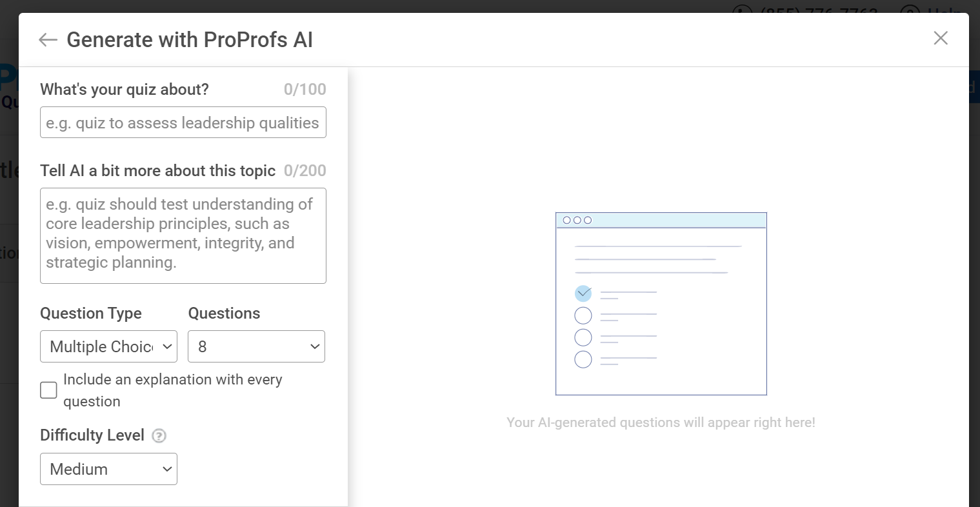Click the last empty circle in the illustration

(583, 359)
